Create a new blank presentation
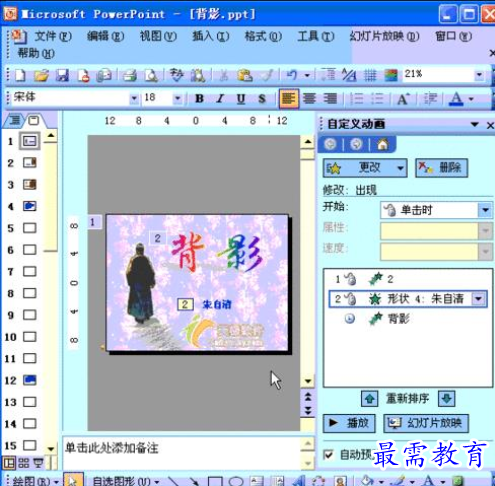The height and width of the screenshot is (486, 495). point(20,75)
